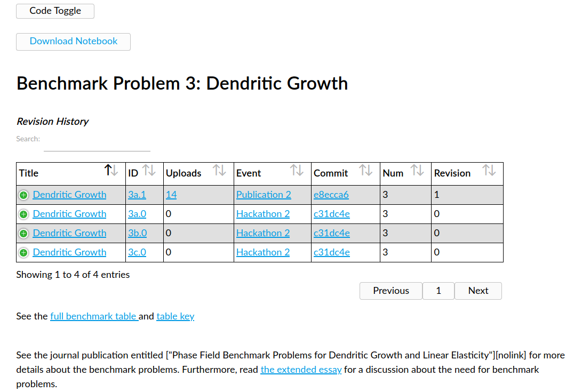Open c31dc4e commit link in row 3b.0
This screenshot has width=574, height=392.
click(332, 233)
